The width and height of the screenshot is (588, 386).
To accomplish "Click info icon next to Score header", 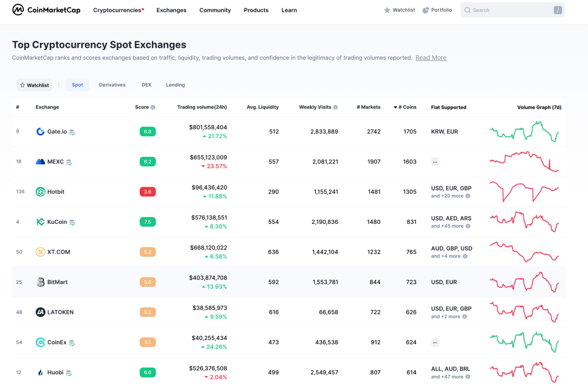I will pos(153,107).
